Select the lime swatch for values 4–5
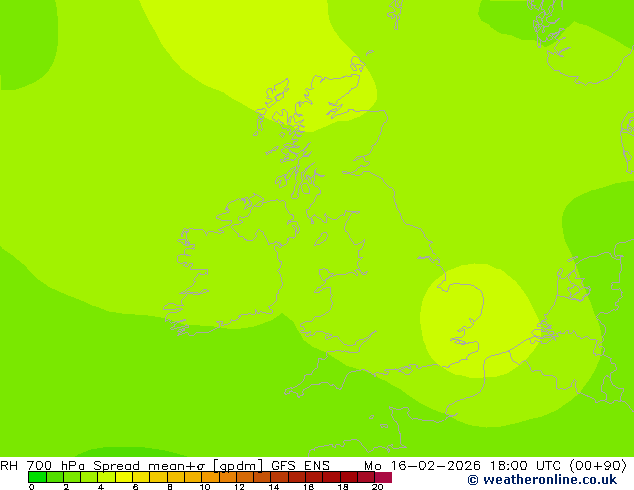Screen dimensions: 634x490 [106, 477]
